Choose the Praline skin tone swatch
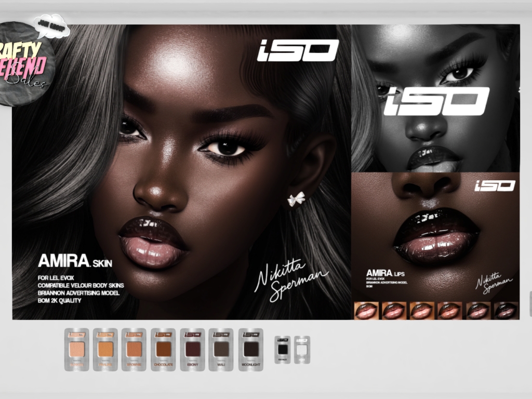 [105, 350]
